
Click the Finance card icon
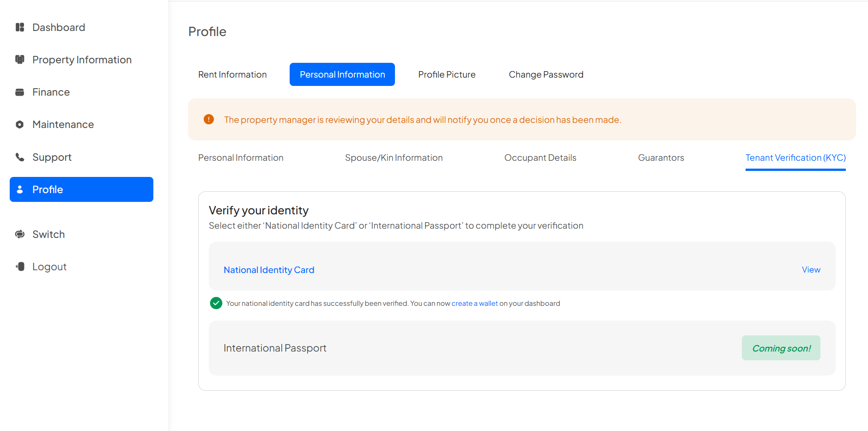(x=20, y=92)
